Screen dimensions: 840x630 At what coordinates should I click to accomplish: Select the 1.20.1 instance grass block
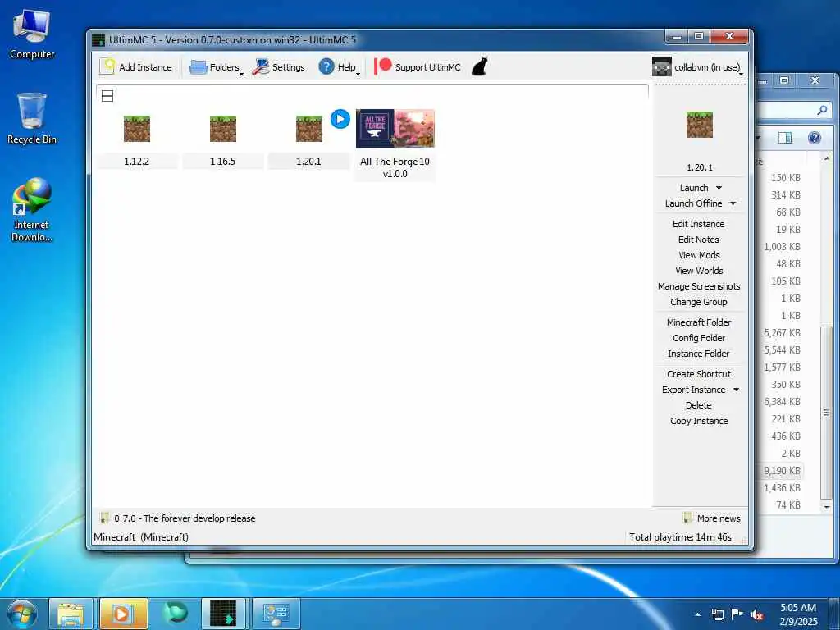(x=309, y=129)
